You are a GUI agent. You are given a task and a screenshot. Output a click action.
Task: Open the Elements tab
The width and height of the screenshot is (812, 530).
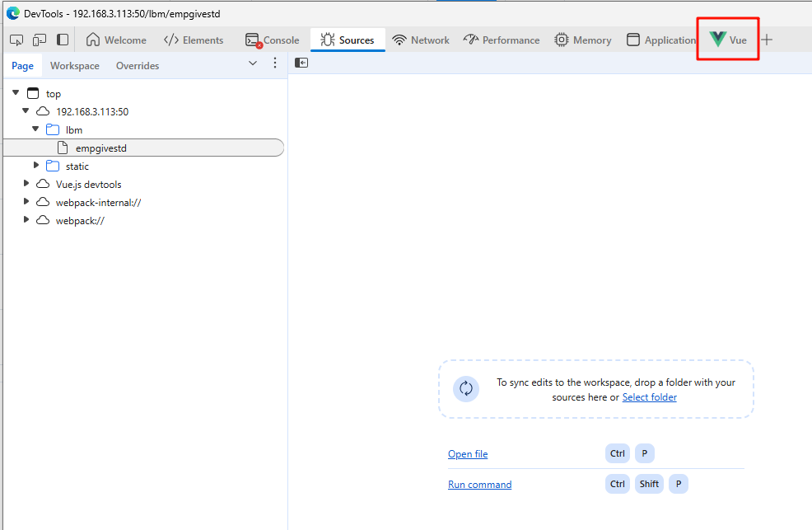coord(194,40)
